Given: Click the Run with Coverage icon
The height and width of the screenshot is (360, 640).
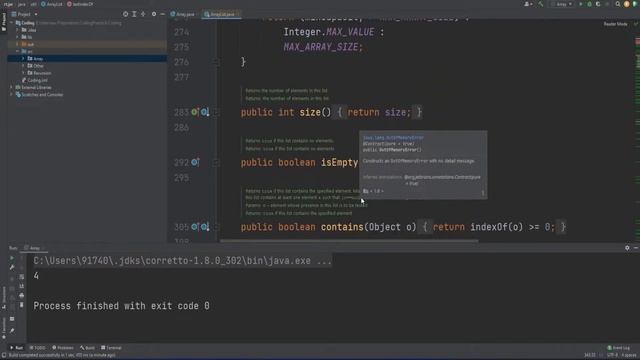Looking at the screenshot, I should pyautogui.click(x=598, y=4).
